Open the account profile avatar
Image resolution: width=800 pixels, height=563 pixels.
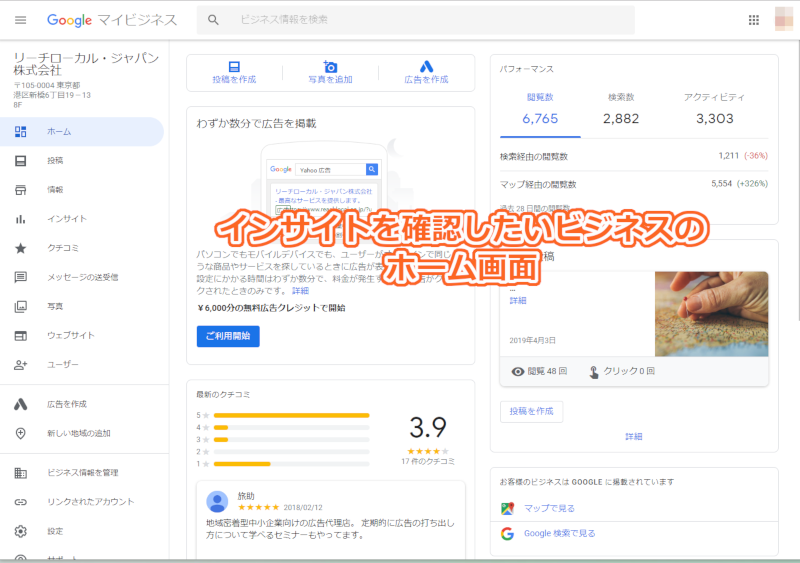point(784,19)
